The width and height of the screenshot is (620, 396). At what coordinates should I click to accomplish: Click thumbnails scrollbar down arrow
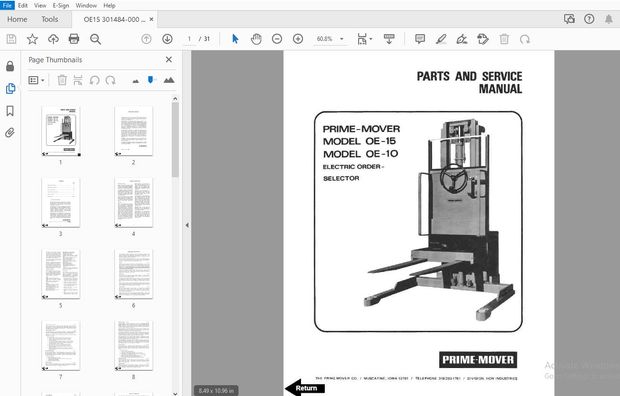pos(175,393)
